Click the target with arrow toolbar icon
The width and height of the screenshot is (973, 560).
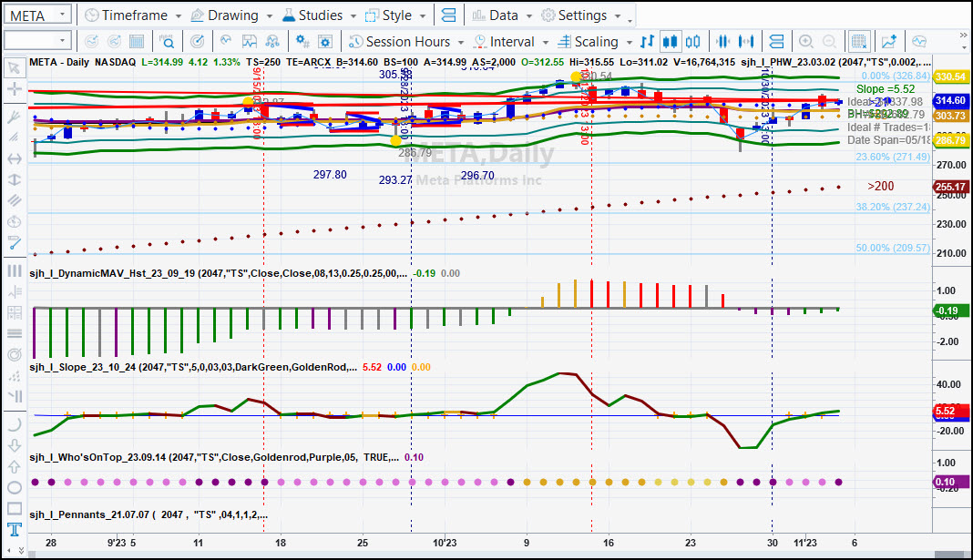pyautogui.click(x=198, y=42)
